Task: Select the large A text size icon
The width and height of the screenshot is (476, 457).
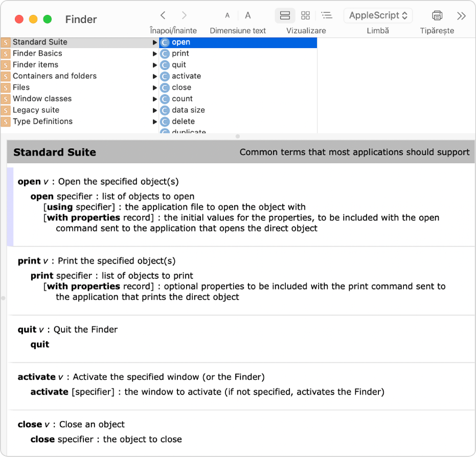Action: (x=248, y=15)
